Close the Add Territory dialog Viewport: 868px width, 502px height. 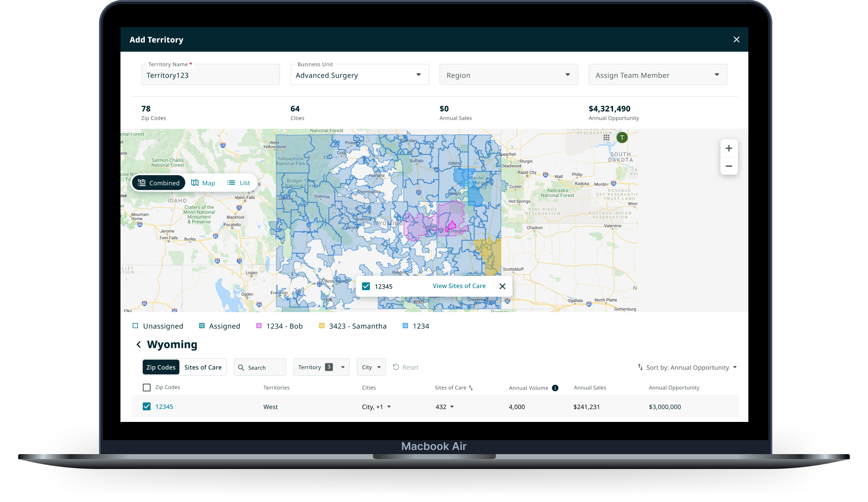[736, 40]
